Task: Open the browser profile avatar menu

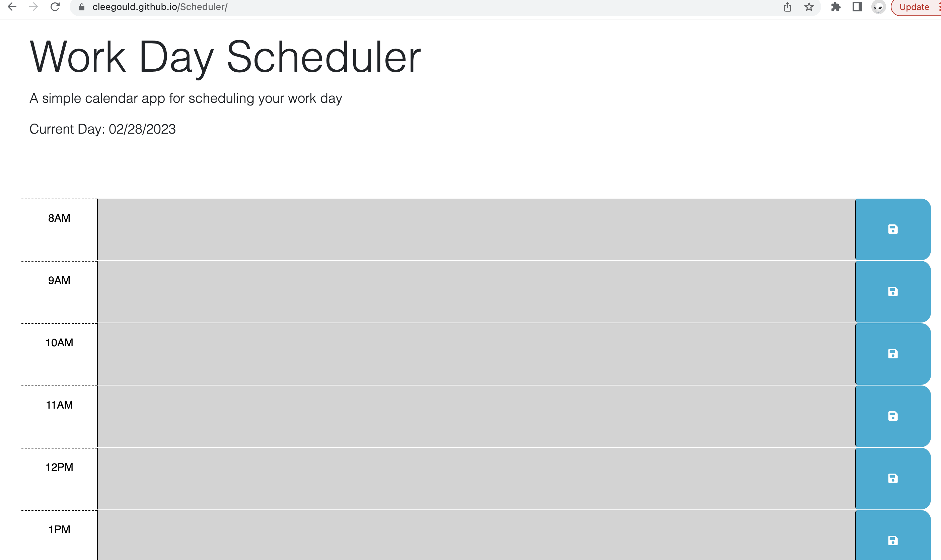Action: coord(878,7)
